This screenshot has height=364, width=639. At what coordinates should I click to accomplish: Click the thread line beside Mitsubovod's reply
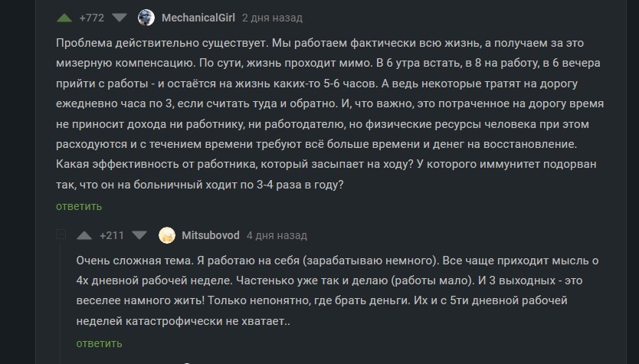61,299
